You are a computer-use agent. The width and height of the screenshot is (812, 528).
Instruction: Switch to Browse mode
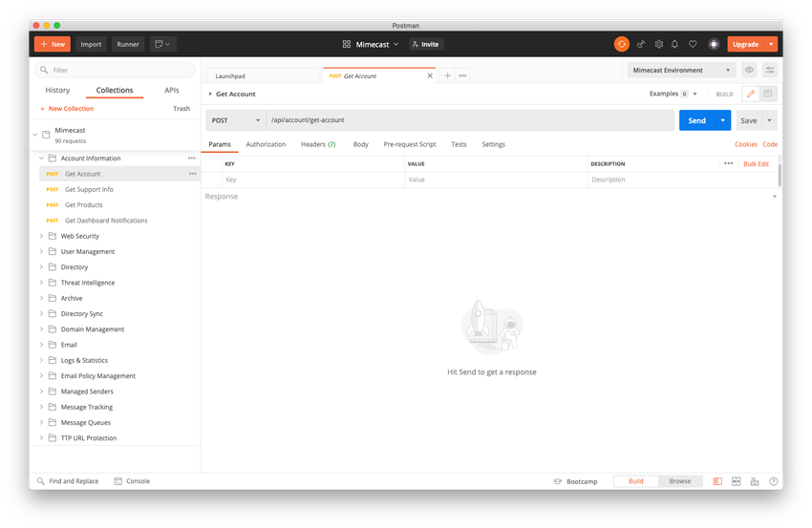tap(680, 481)
